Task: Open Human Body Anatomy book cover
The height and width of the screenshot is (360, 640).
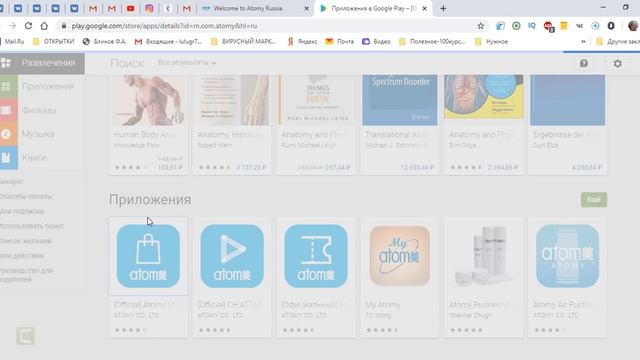Action: [x=148, y=100]
